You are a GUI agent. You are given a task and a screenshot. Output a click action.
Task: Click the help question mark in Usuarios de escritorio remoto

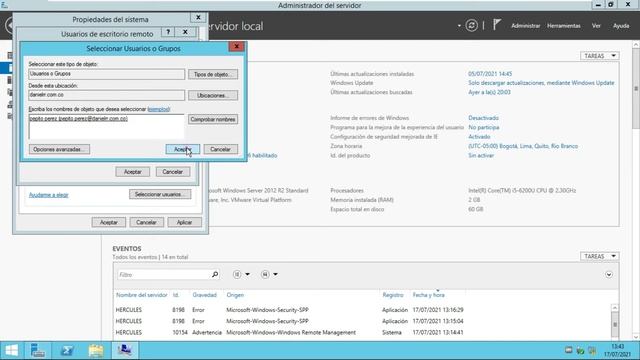tap(168, 32)
